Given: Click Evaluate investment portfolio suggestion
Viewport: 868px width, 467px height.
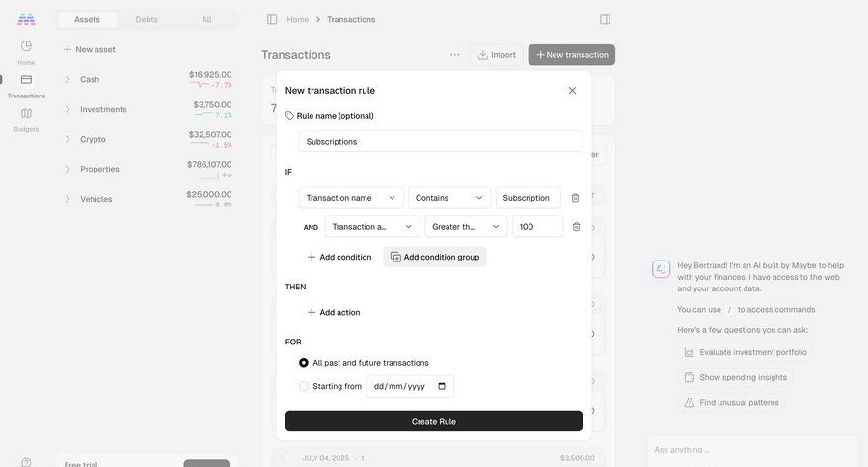Looking at the screenshot, I should coord(746,352).
